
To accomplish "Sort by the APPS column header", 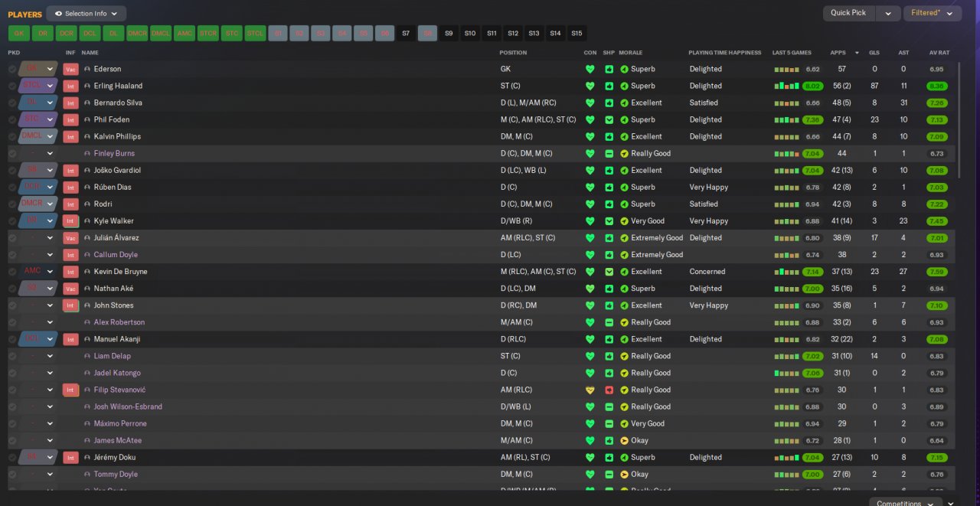I will pos(838,53).
